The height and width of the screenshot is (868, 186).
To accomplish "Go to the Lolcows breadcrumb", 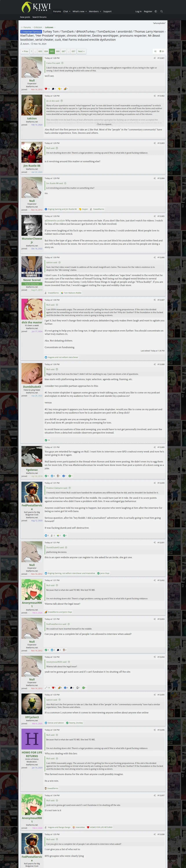I will click(x=49, y=27).
